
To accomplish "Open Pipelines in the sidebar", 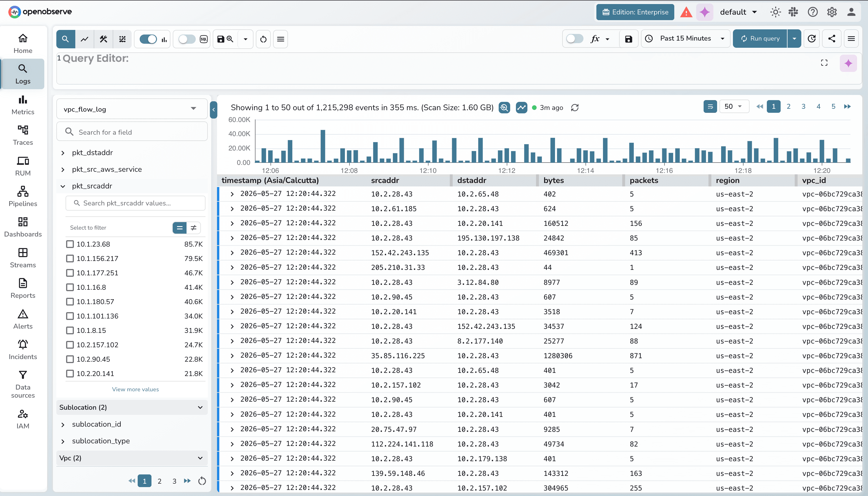I will 23,197.
